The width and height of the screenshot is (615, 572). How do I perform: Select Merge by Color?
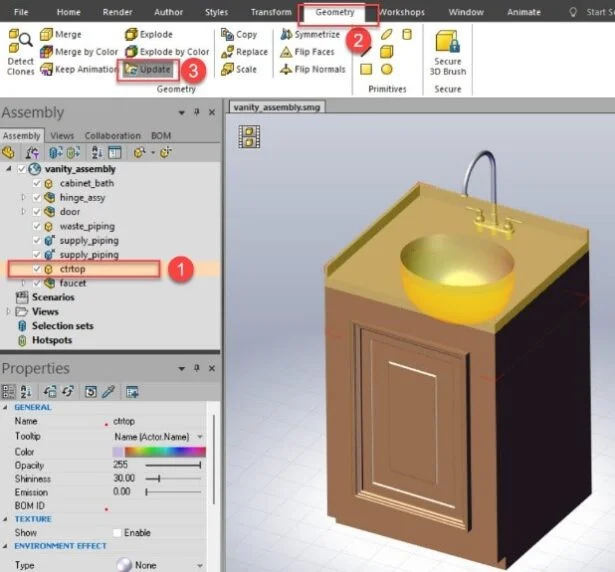click(78, 52)
